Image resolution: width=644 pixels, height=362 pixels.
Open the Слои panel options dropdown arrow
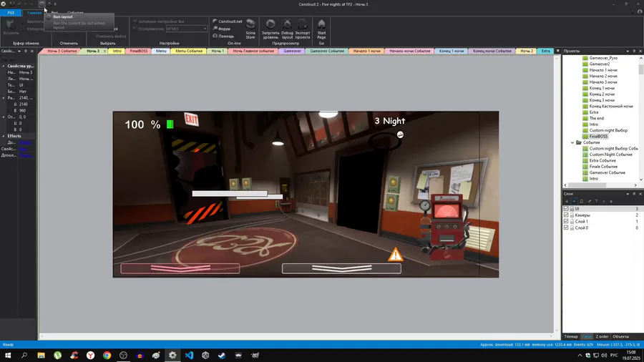pos(628,194)
